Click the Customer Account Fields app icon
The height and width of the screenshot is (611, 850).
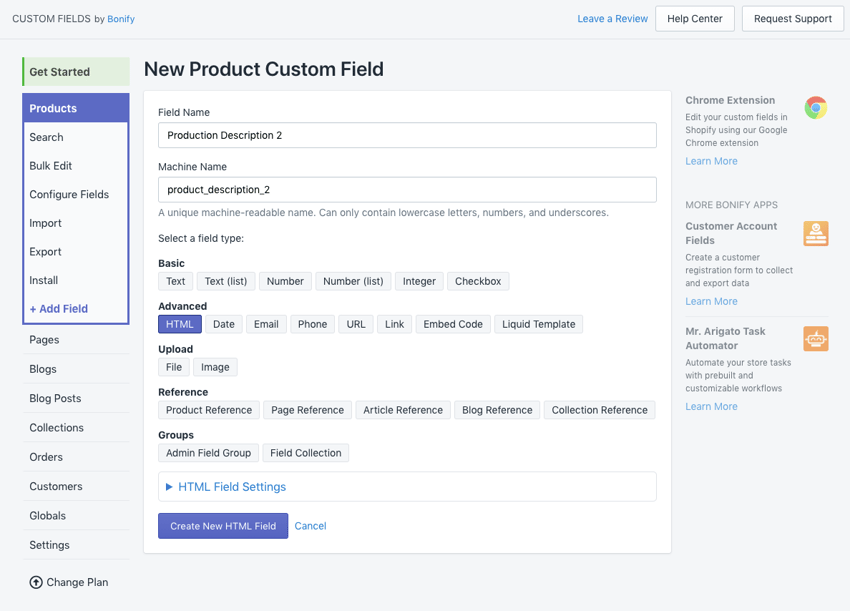pyautogui.click(x=816, y=234)
